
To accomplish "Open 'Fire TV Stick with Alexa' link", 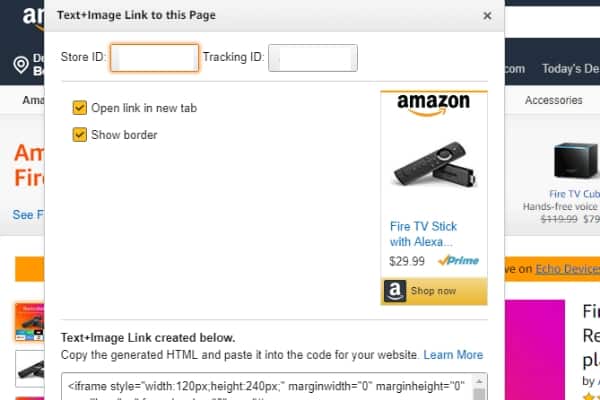I will [423, 234].
